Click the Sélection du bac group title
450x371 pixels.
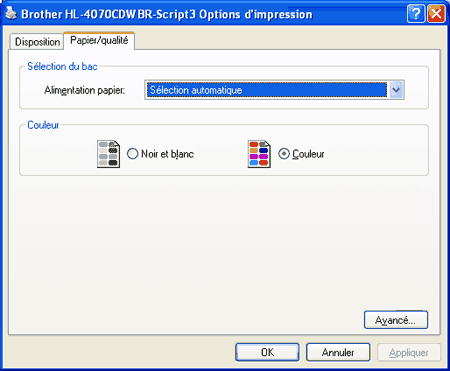pos(62,66)
